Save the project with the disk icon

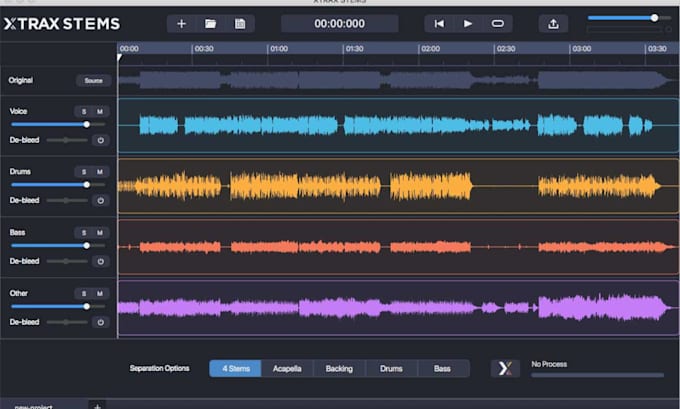click(240, 24)
